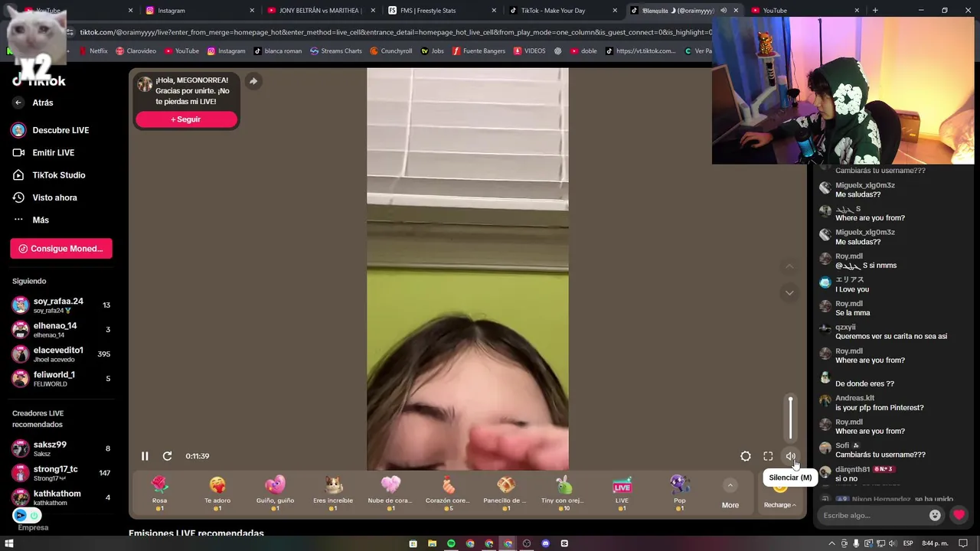Open Fuente Bangers bookmark
Image resolution: width=980 pixels, height=551 pixels.
479,51
